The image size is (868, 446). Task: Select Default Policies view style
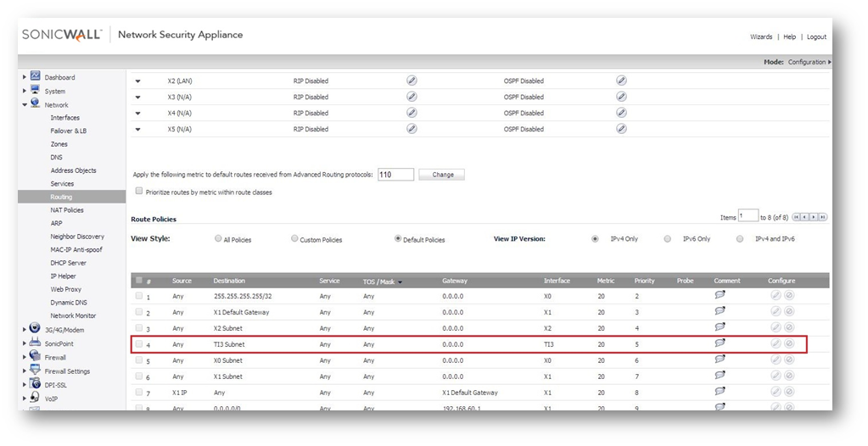pos(397,238)
